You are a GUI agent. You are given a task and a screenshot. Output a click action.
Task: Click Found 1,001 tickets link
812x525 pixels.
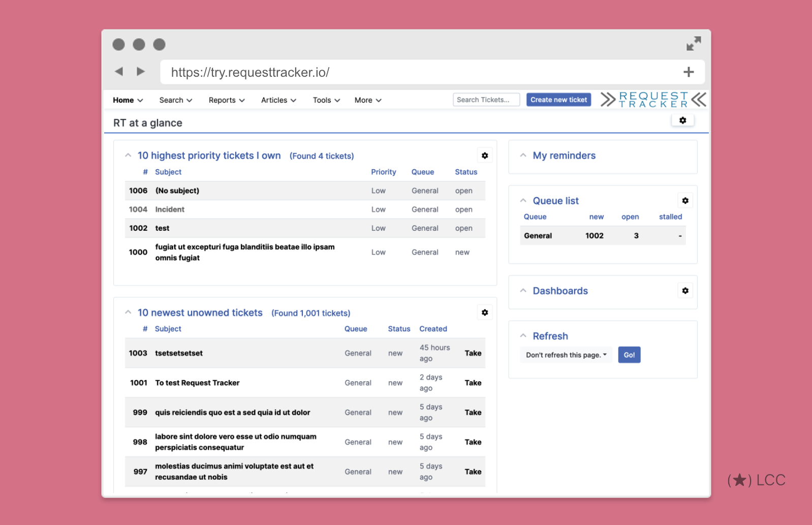311,313
